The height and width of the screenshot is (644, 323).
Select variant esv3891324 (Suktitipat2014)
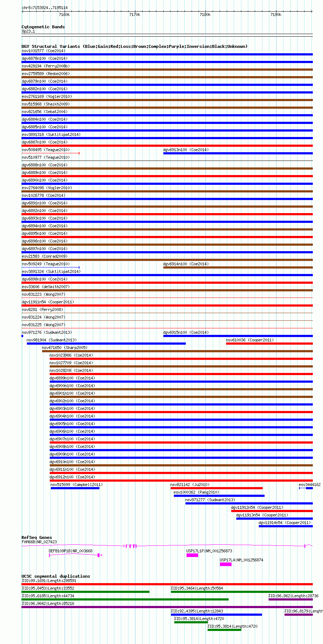(x=167, y=275)
